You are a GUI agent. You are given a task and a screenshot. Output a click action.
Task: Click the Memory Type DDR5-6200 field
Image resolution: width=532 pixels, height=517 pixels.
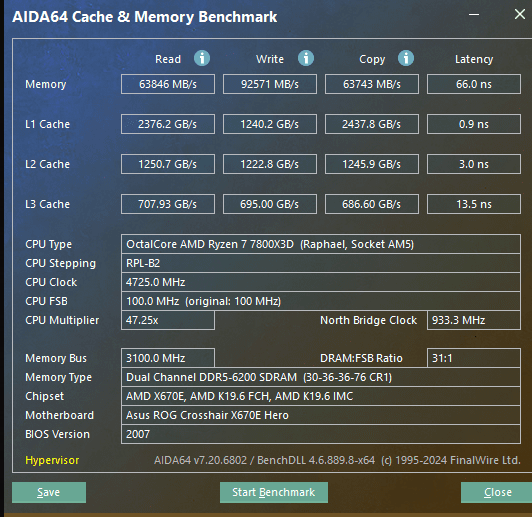321,377
